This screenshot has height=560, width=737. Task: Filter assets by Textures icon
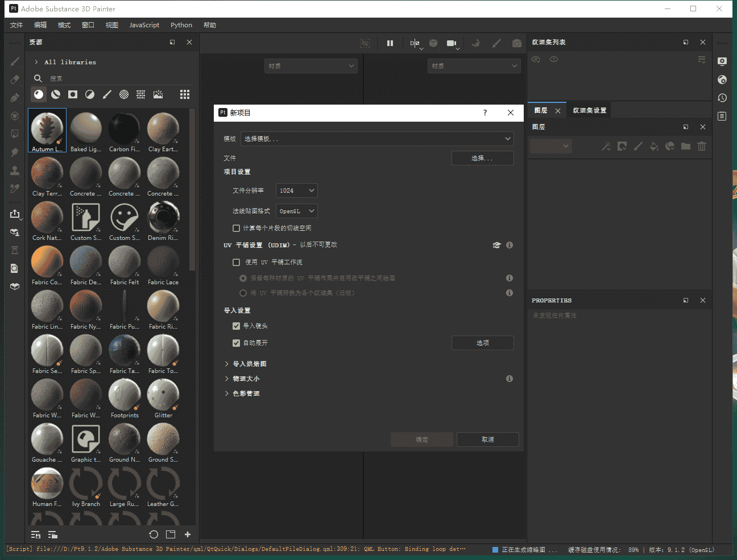pos(141,94)
